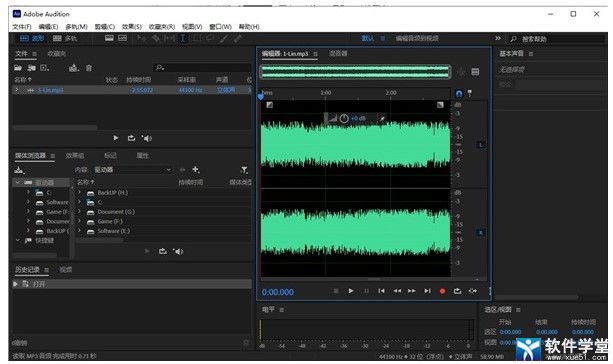
Task: Open the 多轨(M) menu
Action: 76,27
